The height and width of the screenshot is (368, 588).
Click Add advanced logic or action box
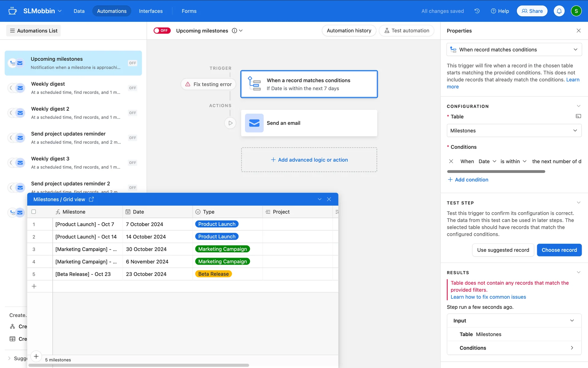(309, 160)
